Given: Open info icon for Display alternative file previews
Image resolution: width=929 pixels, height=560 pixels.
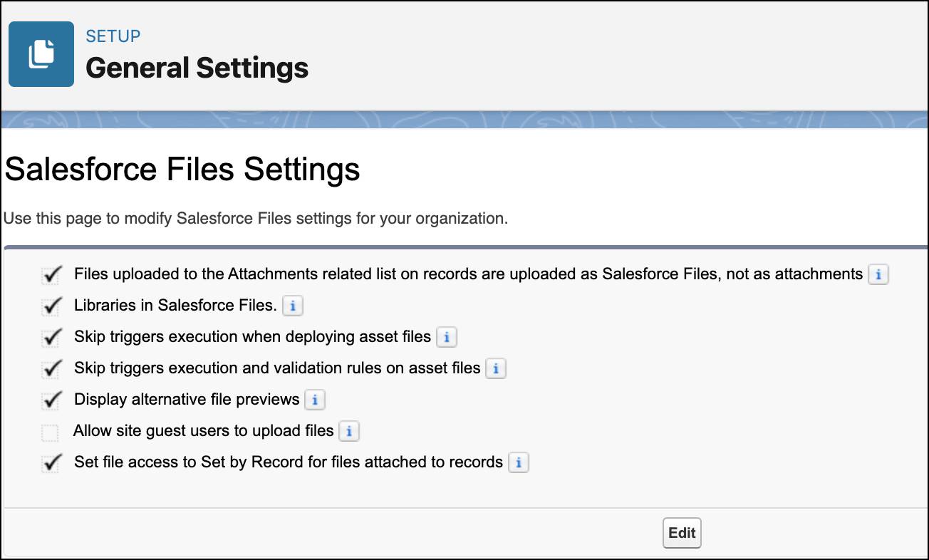Looking at the screenshot, I should click(315, 400).
